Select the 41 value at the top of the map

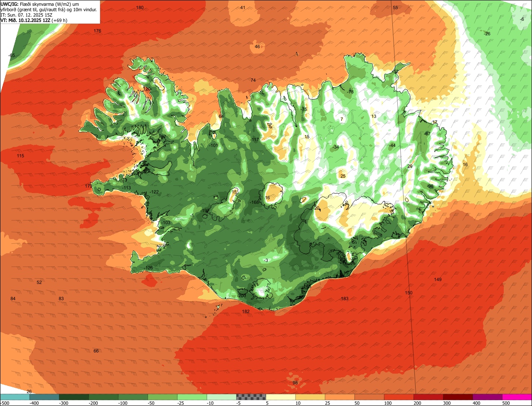point(243,7)
